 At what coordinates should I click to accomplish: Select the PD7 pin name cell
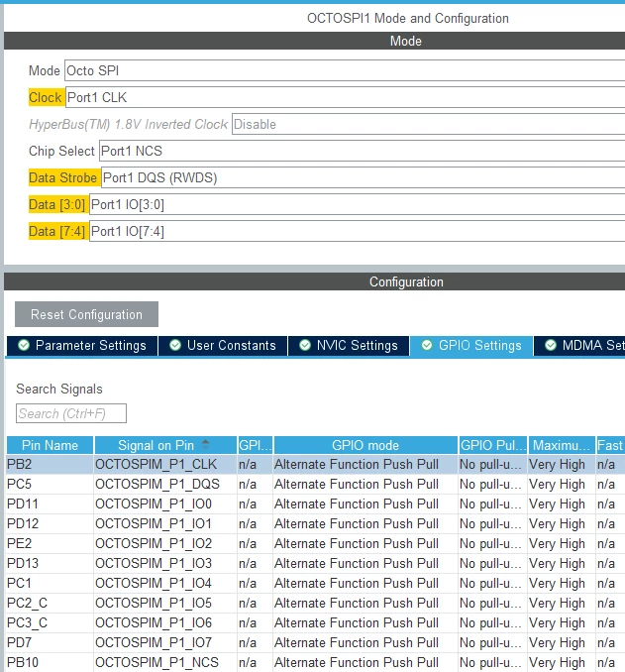click(x=50, y=642)
